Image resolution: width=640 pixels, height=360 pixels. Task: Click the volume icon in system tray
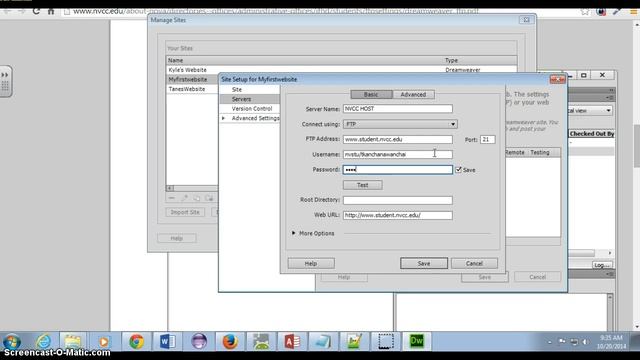585,341
